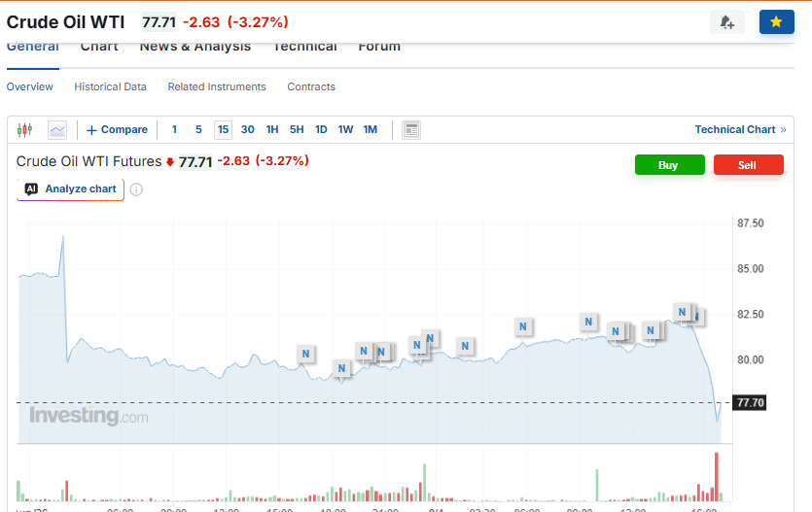Open the news marker at the lowest chart dip
The image size is (812, 512).
tap(341, 368)
